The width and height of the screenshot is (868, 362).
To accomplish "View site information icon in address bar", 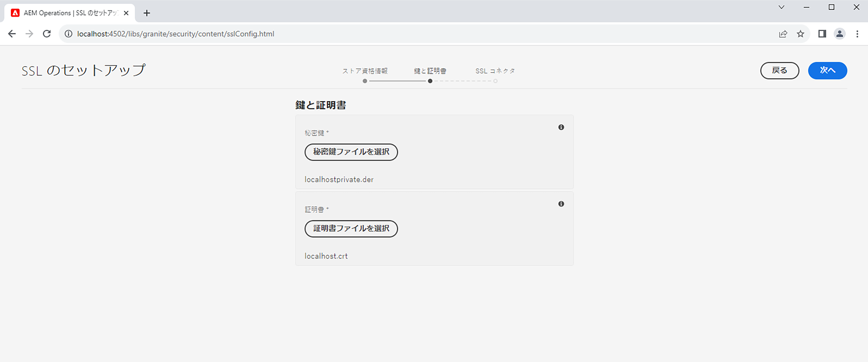I will coord(69,34).
